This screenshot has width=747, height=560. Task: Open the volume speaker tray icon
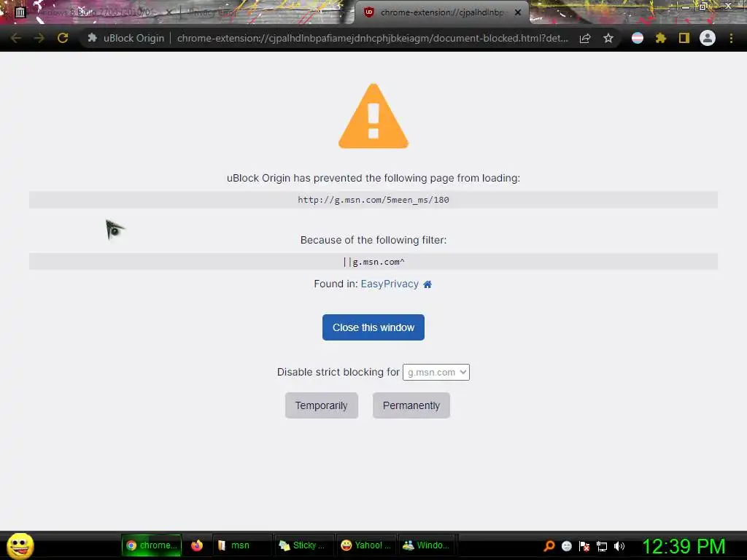point(619,546)
